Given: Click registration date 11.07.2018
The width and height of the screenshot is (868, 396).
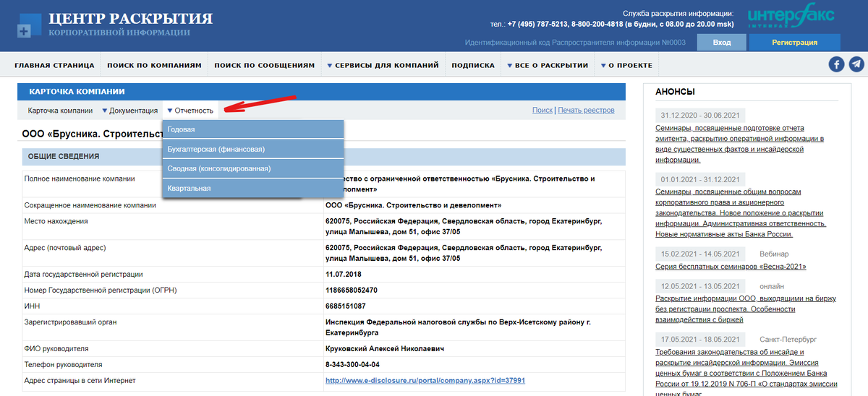Looking at the screenshot, I should 344,275.
